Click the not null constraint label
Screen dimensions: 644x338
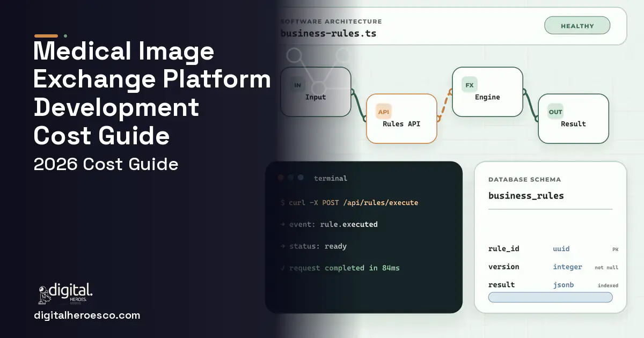[x=606, y=267]
